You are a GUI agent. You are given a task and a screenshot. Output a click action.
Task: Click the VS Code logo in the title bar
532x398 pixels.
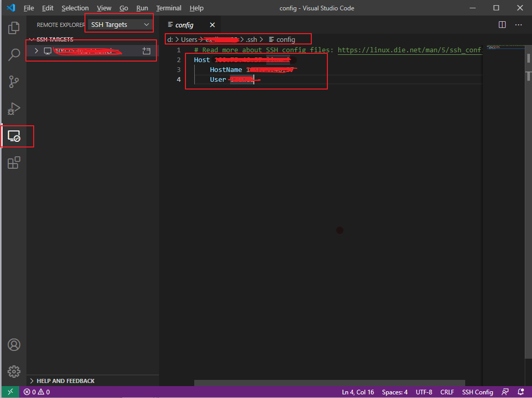click(x=11, y=8)
